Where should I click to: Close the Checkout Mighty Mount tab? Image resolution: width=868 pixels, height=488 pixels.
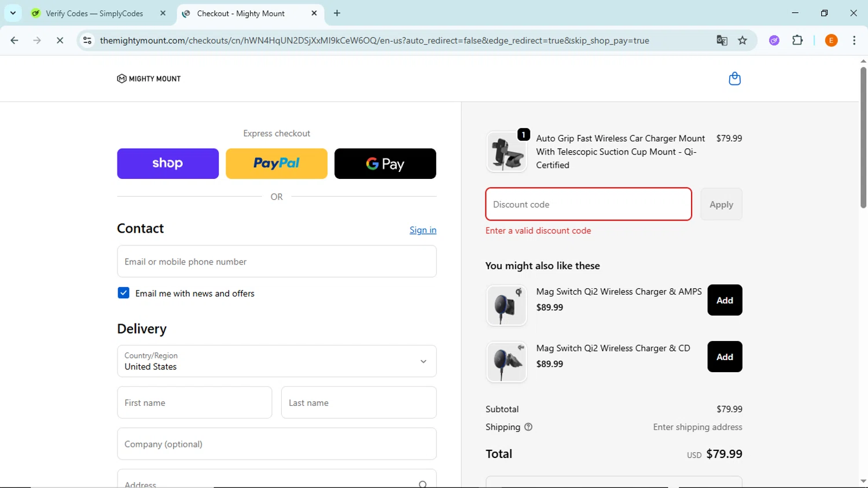tap(314, 13)
